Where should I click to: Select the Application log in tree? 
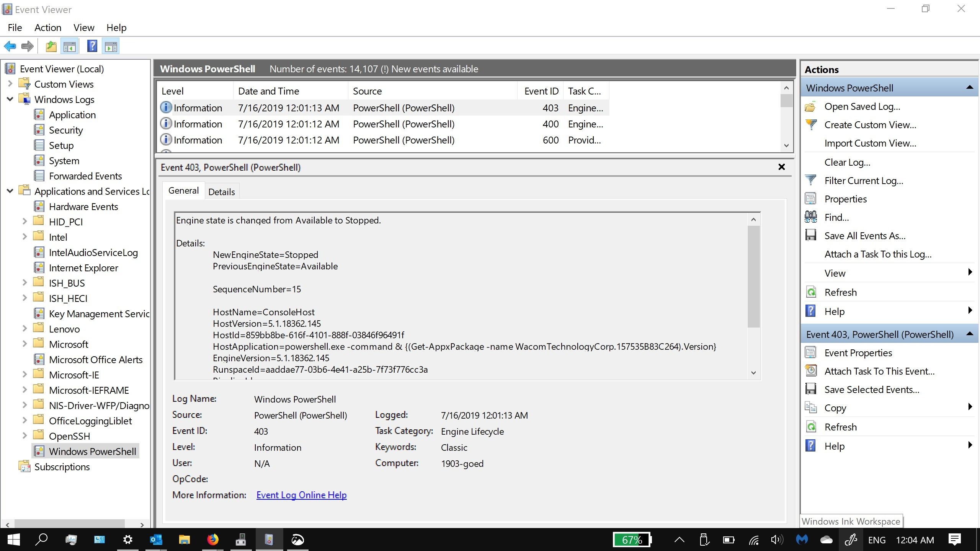[x=72, y=115]
